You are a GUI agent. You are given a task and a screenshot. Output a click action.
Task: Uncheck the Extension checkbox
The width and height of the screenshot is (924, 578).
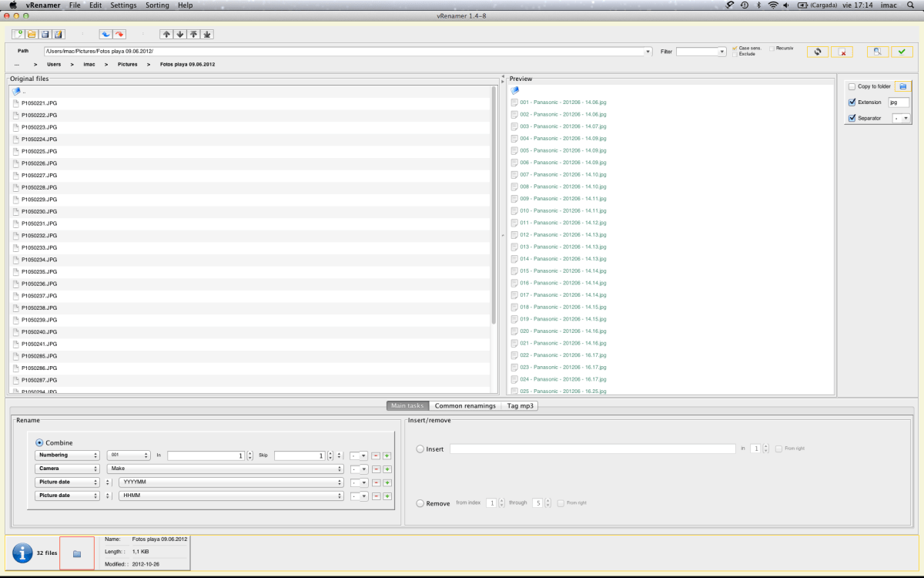pos(852,102)
